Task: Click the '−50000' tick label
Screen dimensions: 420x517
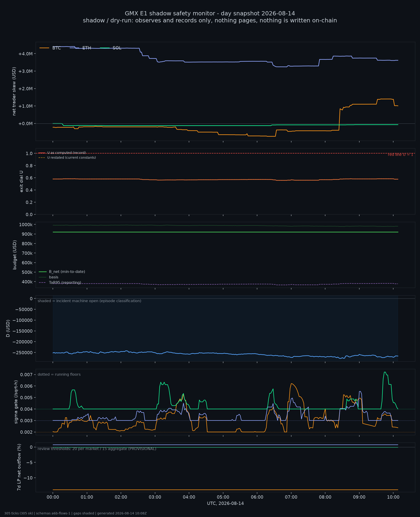Action: pyautogui.click(x=24, y=310)
